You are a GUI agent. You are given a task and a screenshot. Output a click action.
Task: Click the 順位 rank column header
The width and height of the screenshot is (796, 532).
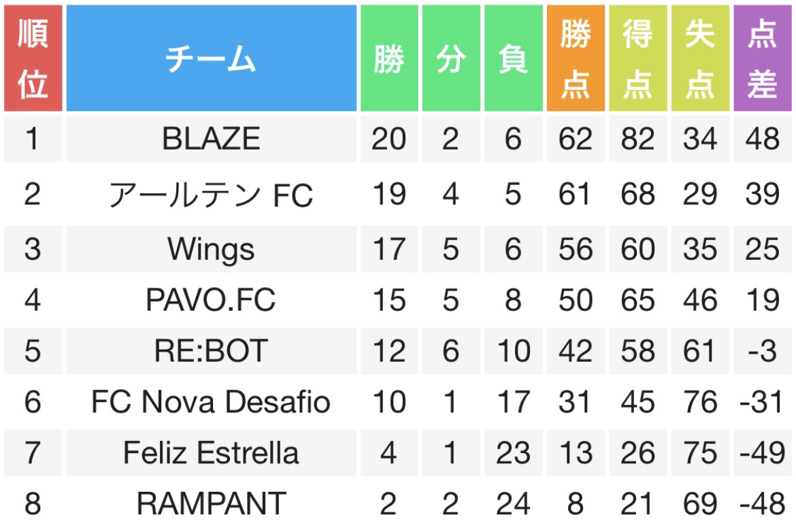(33, 59)
